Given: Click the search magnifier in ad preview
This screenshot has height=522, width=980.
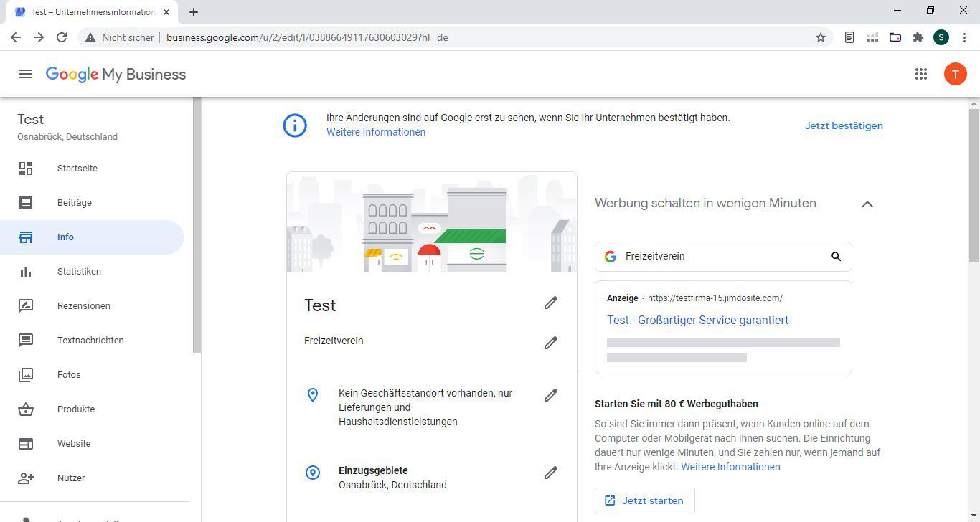Looking at the screenshot, I should pyautogui.click(x=836, y=257).
